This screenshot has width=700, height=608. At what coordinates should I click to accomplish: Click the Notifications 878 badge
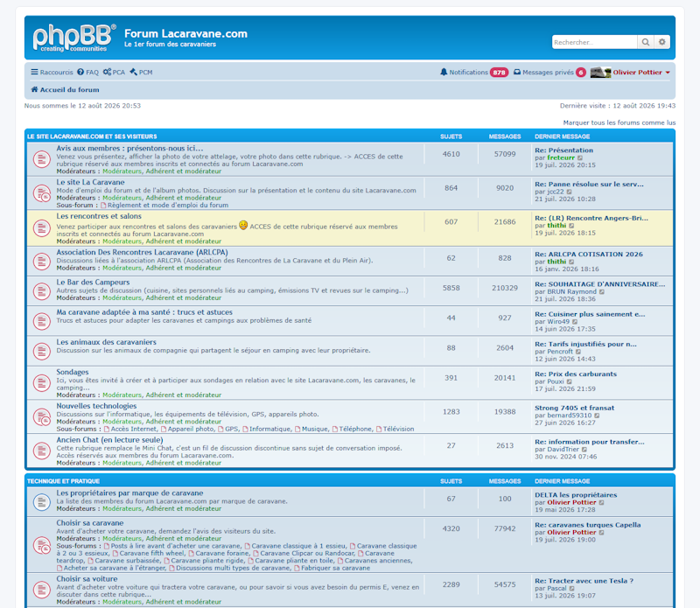[499, 73]
